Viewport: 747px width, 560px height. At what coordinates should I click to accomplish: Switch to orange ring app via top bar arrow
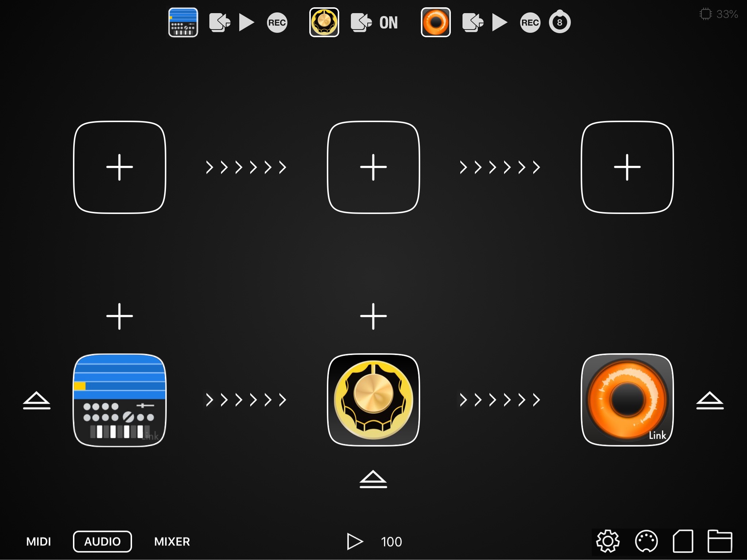pos(473,23)
